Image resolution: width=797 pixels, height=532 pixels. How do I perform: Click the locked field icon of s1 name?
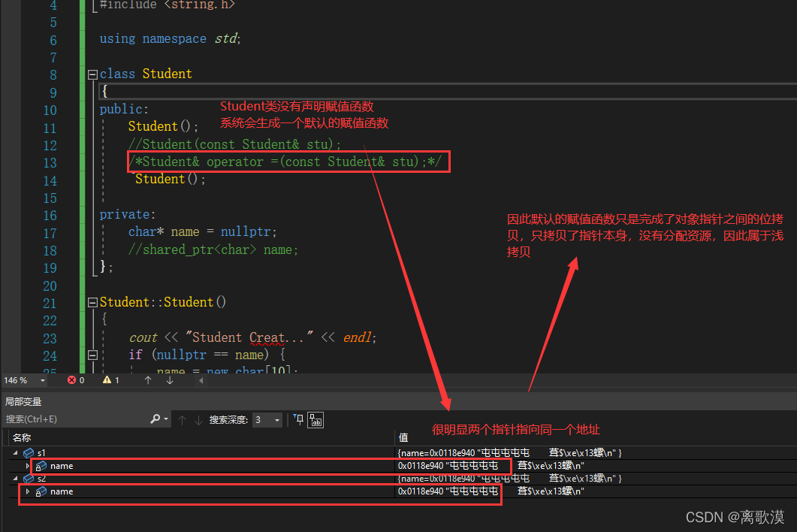[41, 466]
